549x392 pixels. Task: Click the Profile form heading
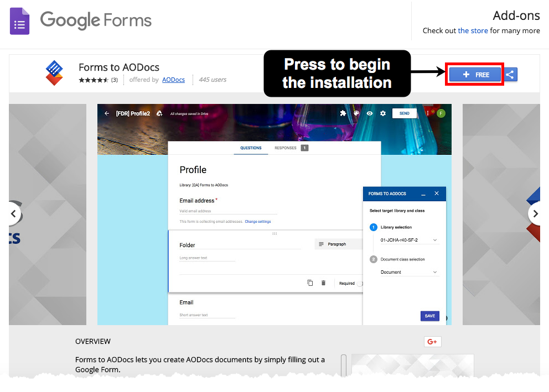[x=193, y=170]
